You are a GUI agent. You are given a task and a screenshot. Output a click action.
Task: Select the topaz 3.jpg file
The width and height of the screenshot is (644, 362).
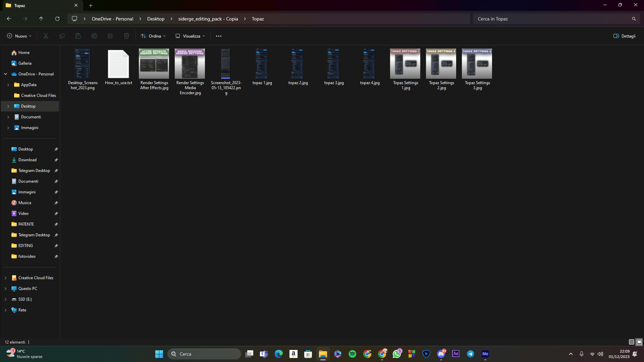coord(334,67)
